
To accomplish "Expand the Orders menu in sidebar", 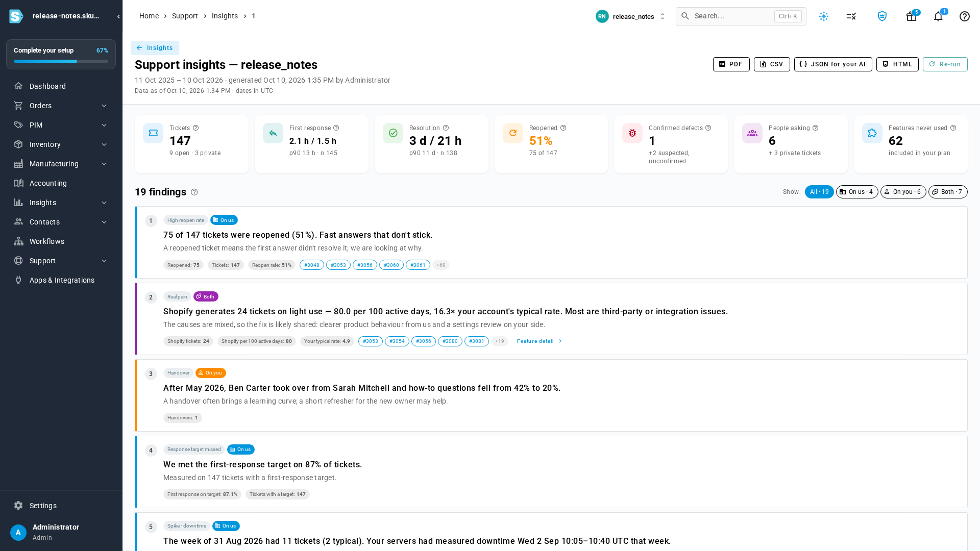I will pyautogui.click(x=61, y=106).
